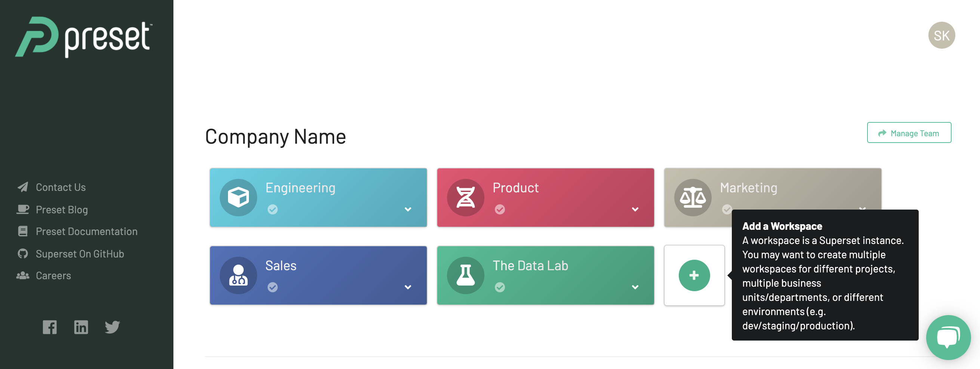Click the Product DNA icon

[466, 198]
